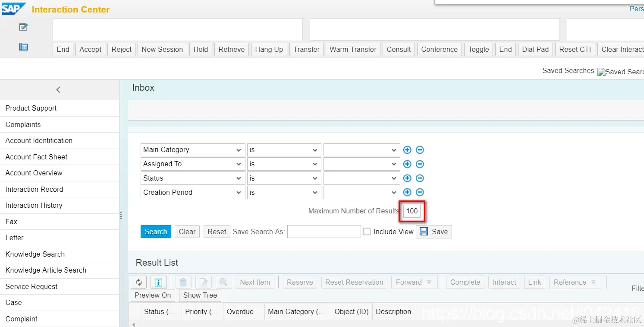Remove the Status criteria row

click(x=420, y=178)
